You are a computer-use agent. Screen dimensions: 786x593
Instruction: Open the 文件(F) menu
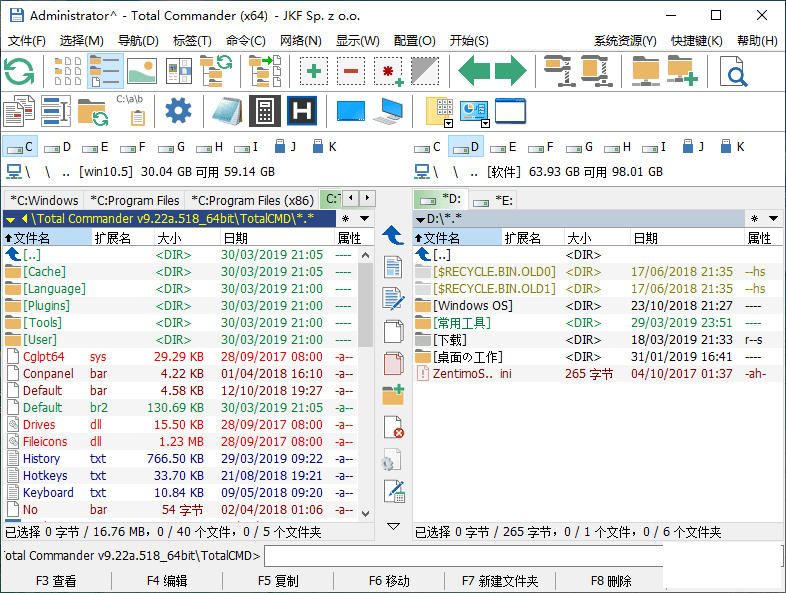point(27,41)
